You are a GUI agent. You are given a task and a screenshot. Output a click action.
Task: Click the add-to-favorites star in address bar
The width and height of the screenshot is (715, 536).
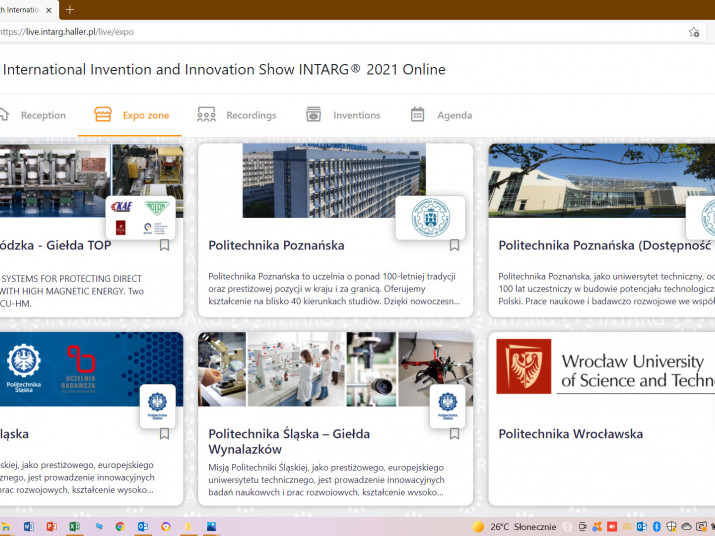click(694, 32)
